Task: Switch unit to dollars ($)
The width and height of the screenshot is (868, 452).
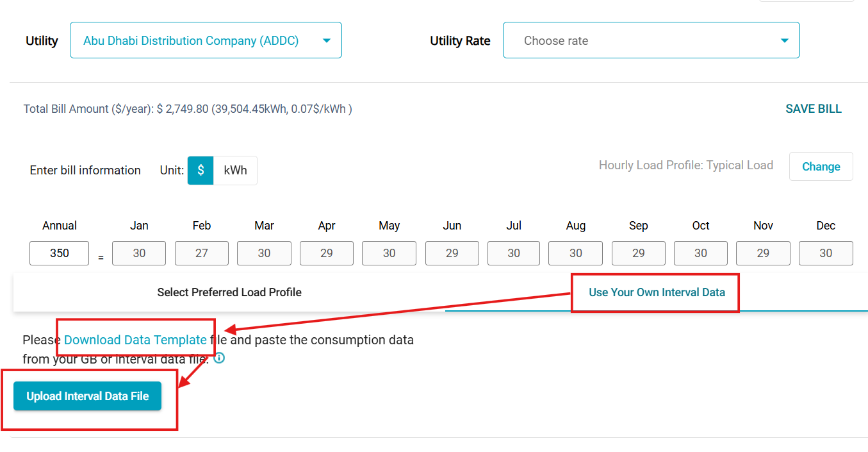Action: 201,171
